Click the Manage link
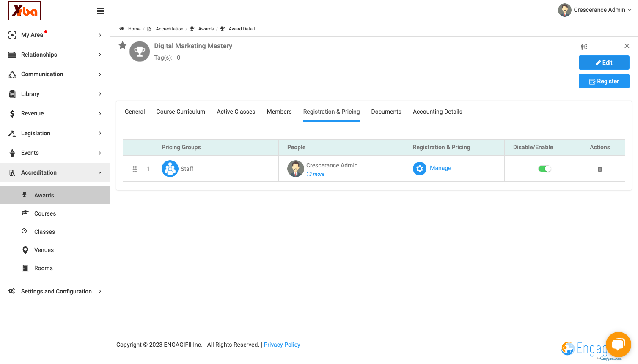The height and width of the screenshot is (364, 638). [440, 168]
